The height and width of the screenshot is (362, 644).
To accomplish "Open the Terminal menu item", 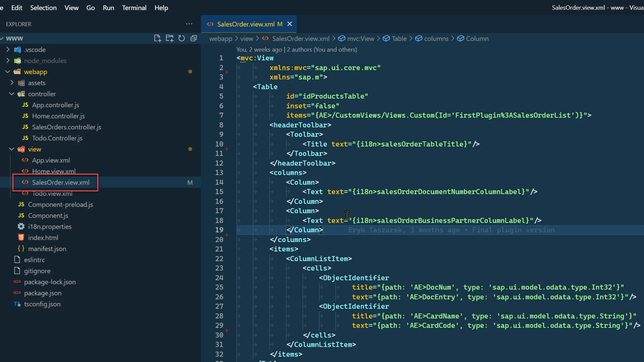I will tap(134, 7).
